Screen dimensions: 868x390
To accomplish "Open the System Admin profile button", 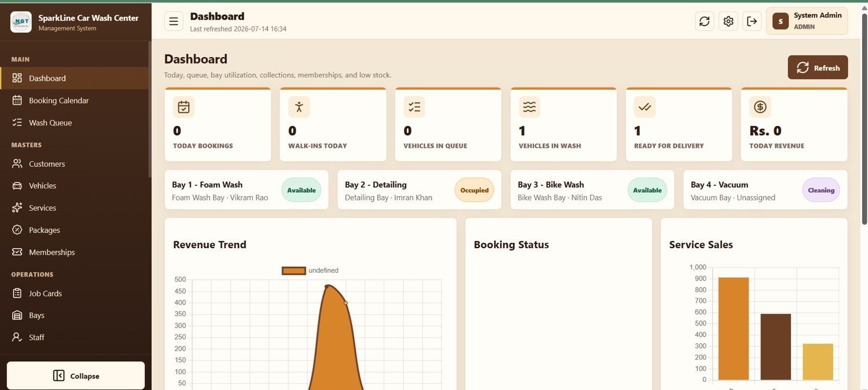I will point(807,21).
